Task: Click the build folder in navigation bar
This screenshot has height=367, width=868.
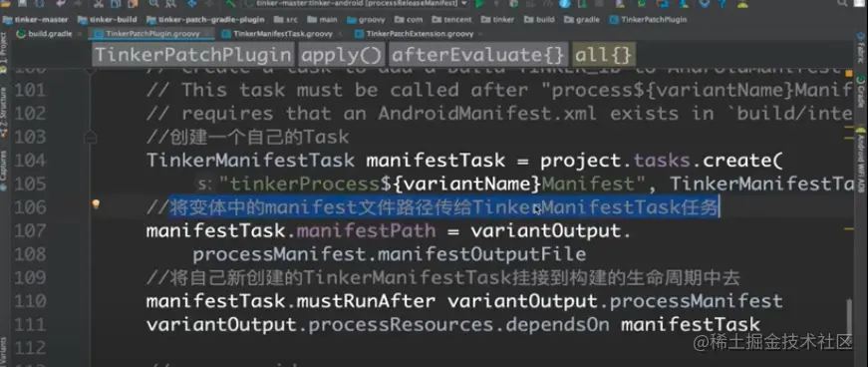Action: point(539,19)
